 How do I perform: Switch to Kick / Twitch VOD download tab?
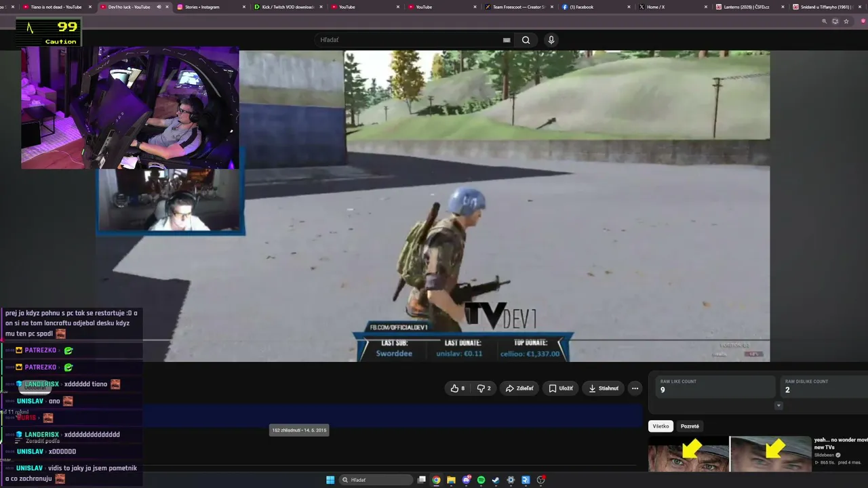[288, 7]
